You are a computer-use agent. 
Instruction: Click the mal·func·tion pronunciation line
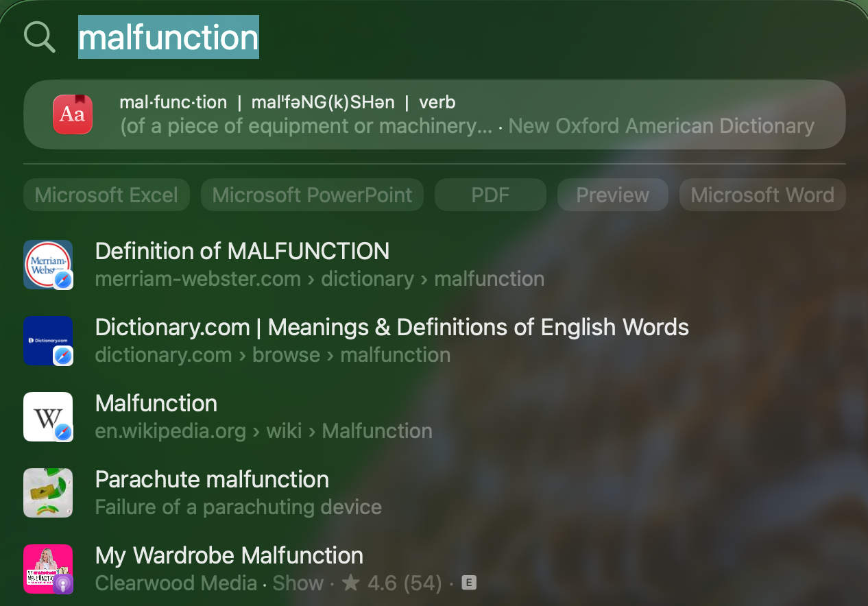pyautogui.click(x=287, y=102)
